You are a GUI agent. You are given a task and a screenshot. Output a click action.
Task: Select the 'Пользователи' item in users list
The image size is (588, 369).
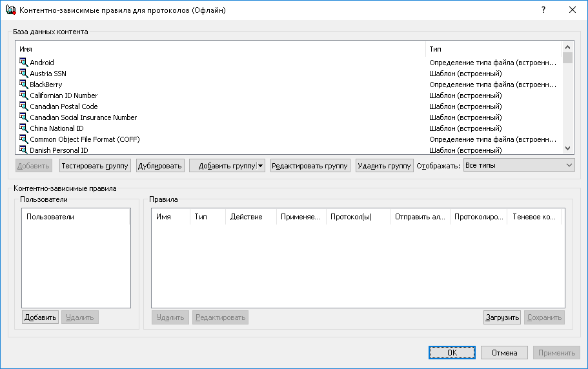pos(50,217)
